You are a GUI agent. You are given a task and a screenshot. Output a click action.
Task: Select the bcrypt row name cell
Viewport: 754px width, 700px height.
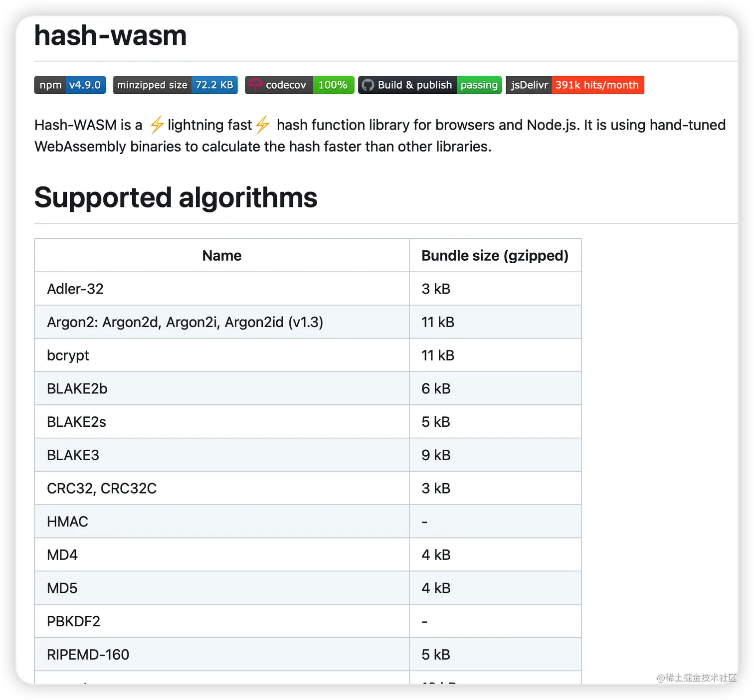pyautogui.click(x=222, y=355)
